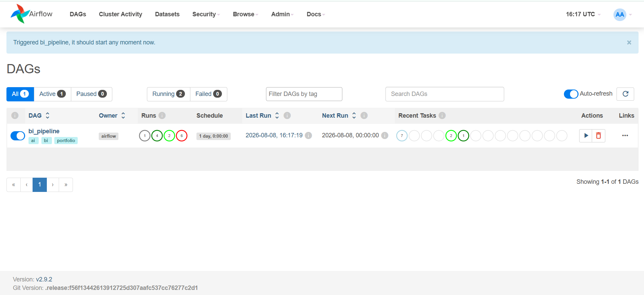Viewport: 644px width, 295px height.
Task: Click the bi tag on bi_pipeline
Action: point(46,140)
